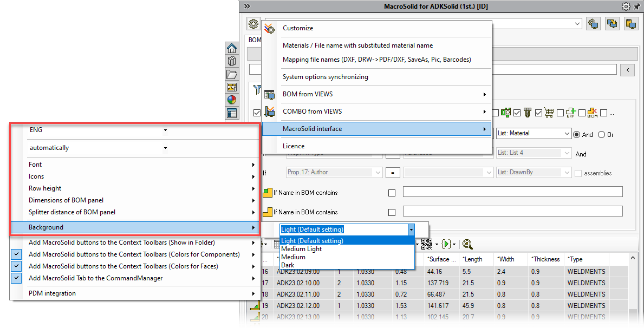Open the PDM integration submenu
Image resolution: width=644 pixels, height=328 pixels.
[x=135, y=293]
